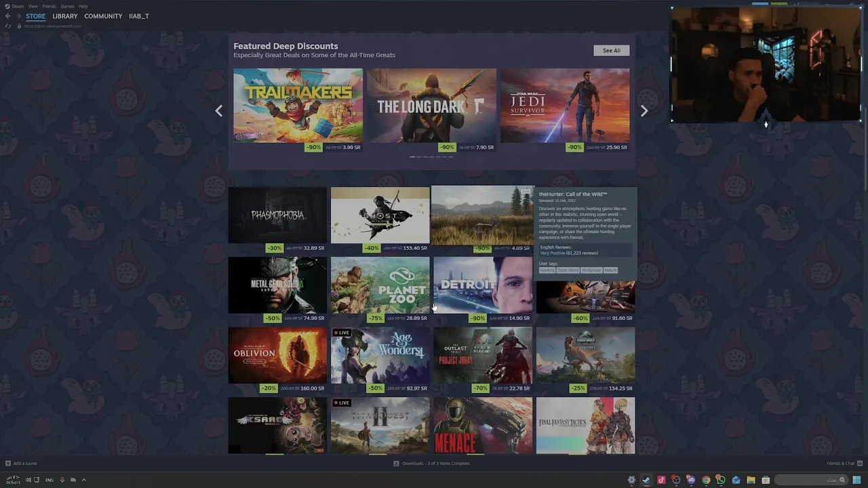Image resolution: width=868 pixels, height=488 pixels.
Task: Open WhatsApp from the taskbar
Action: [x=721, y=480]
